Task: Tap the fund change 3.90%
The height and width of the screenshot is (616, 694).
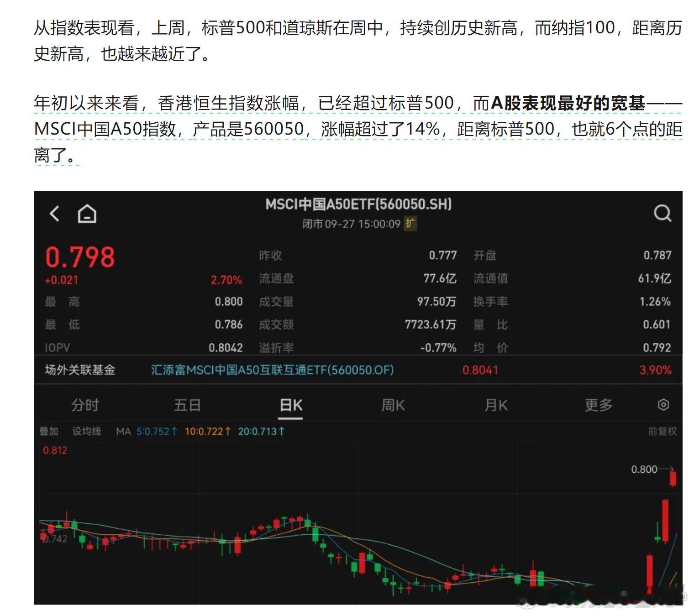Action: tap(655, 370)
